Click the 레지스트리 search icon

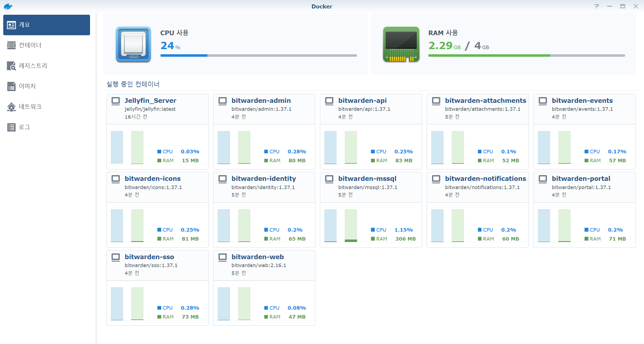[12, 66]
